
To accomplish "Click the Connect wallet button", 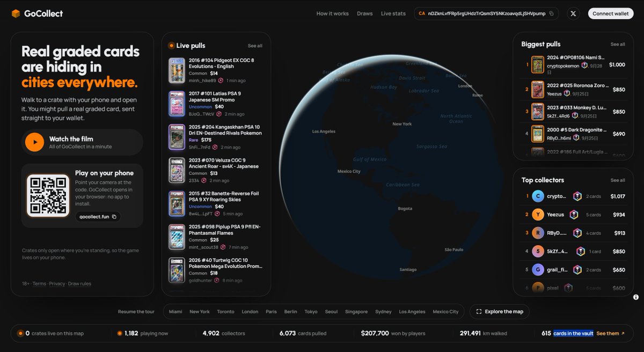I will point(610,13).
